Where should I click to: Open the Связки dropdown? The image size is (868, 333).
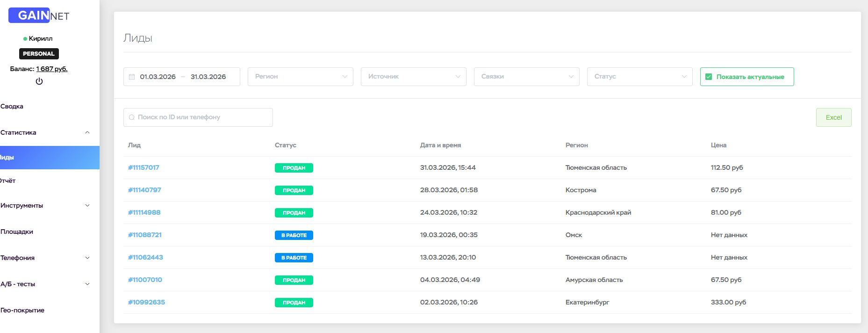527,77
